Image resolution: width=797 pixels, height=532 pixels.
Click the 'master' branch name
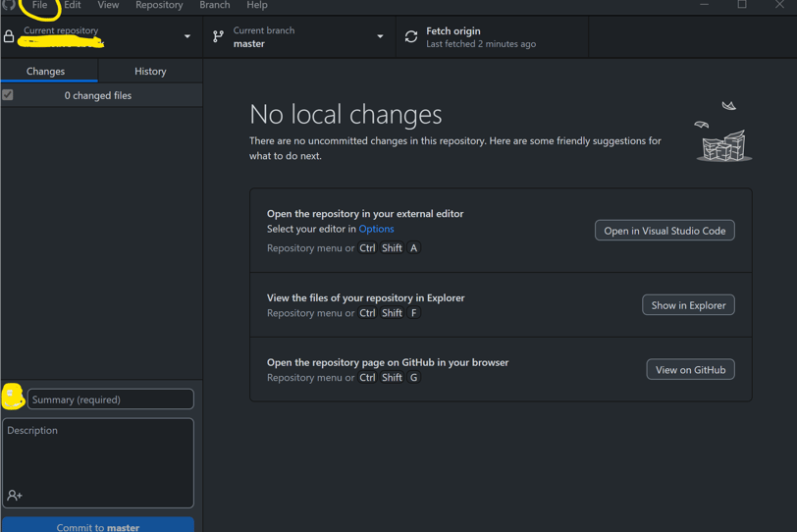pyautogui.click(x=249, y=44)
